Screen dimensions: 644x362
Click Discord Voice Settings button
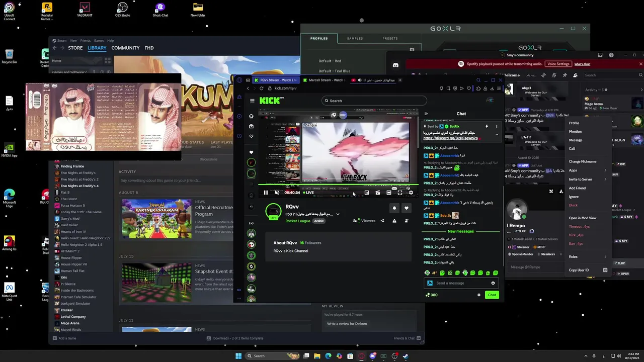point(558,64)
